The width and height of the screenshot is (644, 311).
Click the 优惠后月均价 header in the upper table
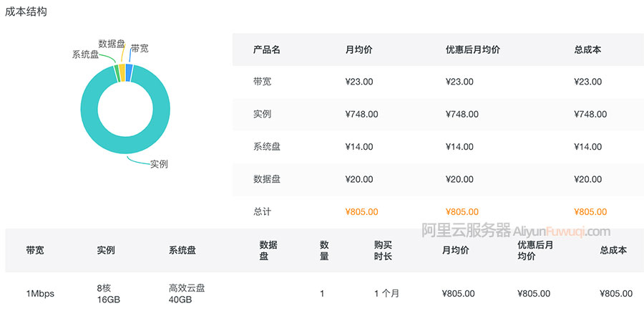(472, 49)
